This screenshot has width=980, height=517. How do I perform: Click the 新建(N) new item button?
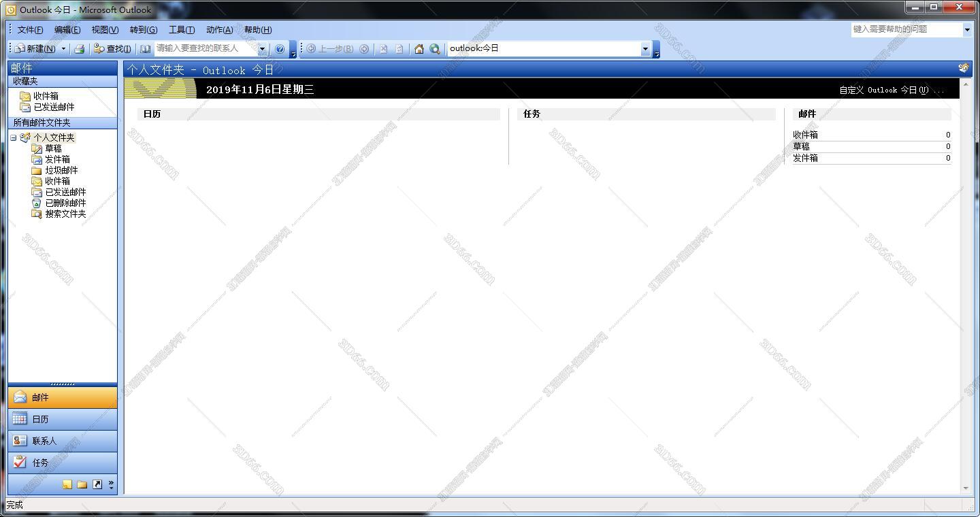(35, 49)
